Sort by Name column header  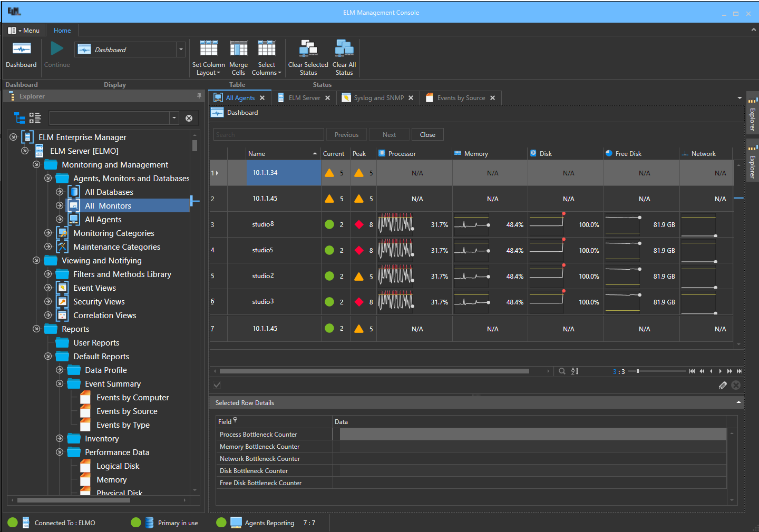click(283, 153)
